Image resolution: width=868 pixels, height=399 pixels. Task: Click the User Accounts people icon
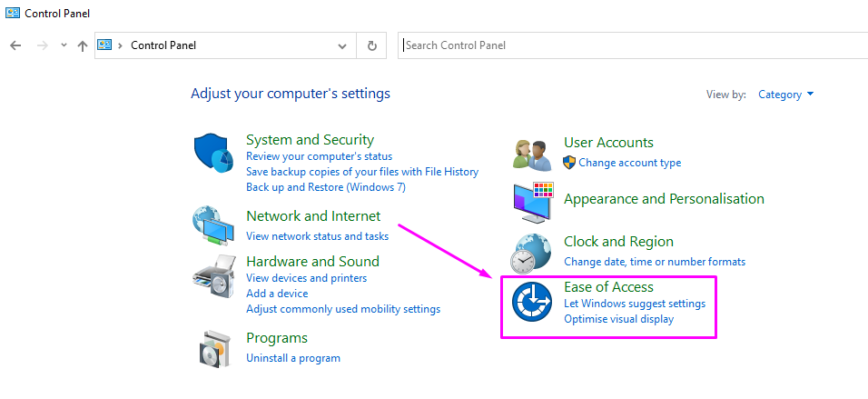[x=532, y=154]
